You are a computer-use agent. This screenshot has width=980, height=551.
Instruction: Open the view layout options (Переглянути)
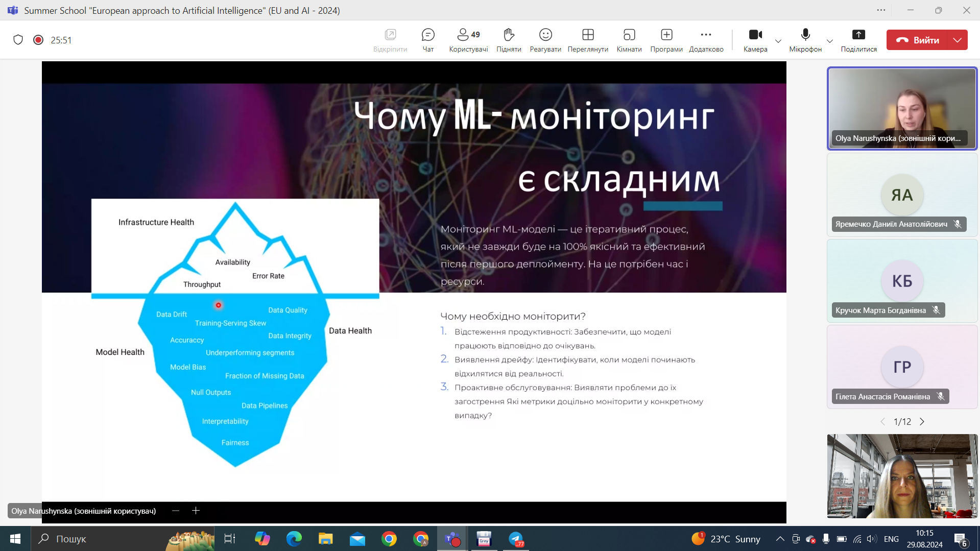click(x=587, y=40)
